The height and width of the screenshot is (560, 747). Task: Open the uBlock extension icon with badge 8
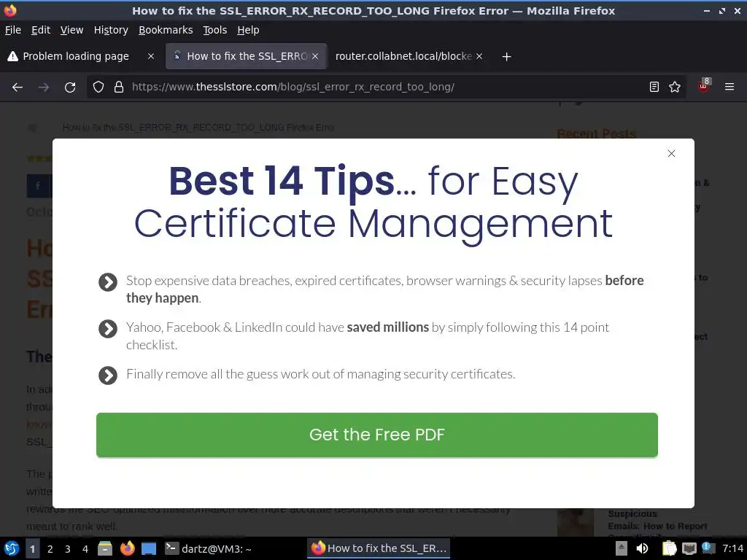[x=704, y=86]
